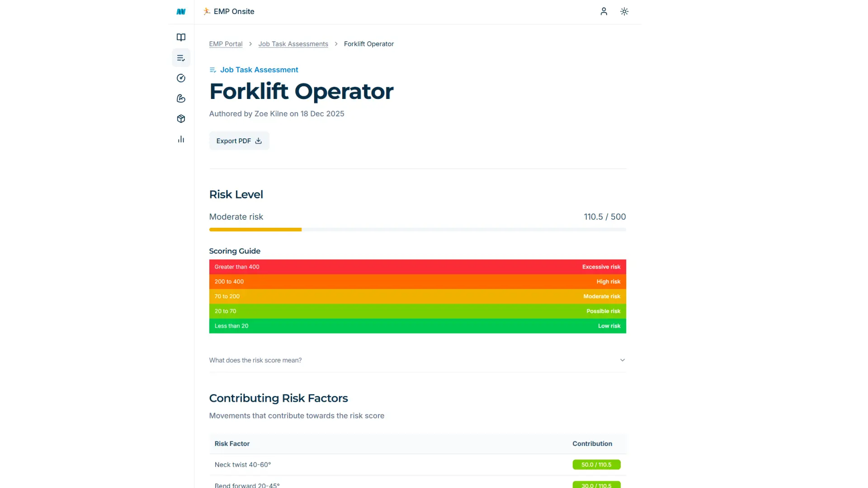The width and height of the screenshot is (868, 488).
Task: Open the book icon in the sidebar
Action: (x=181, y=38)
